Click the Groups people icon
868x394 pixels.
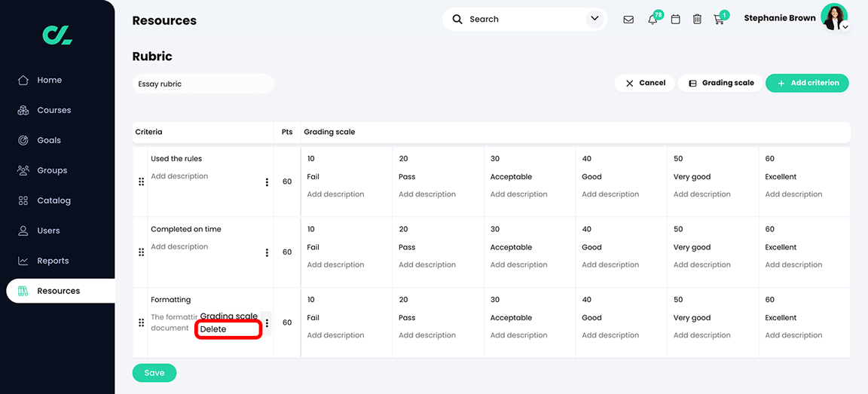pyautogui.click(x=23, y=170)
